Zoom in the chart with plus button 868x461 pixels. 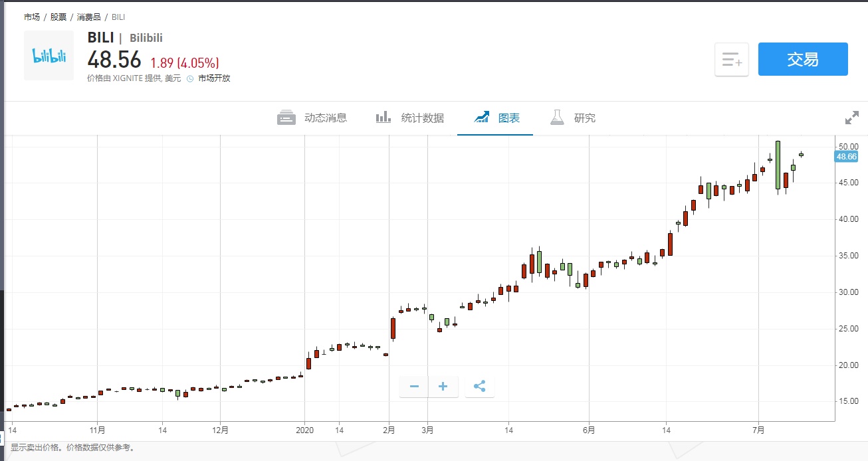(x=443, y=386)
